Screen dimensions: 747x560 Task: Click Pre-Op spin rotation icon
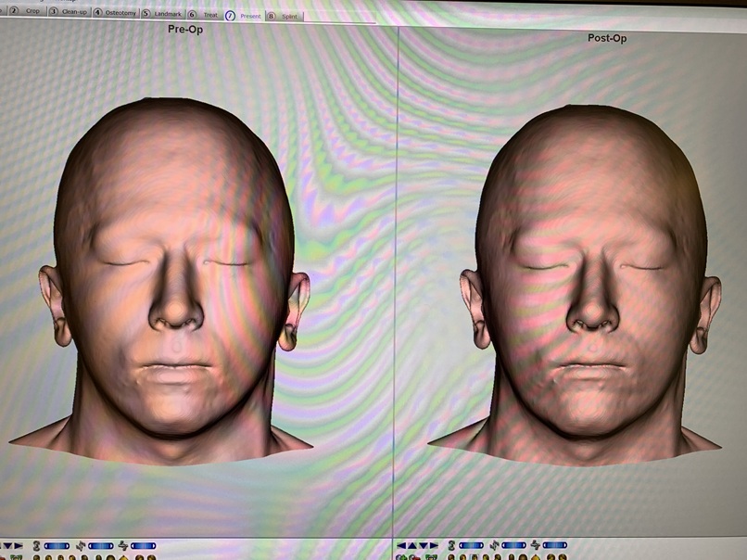[x=81, y=546]
